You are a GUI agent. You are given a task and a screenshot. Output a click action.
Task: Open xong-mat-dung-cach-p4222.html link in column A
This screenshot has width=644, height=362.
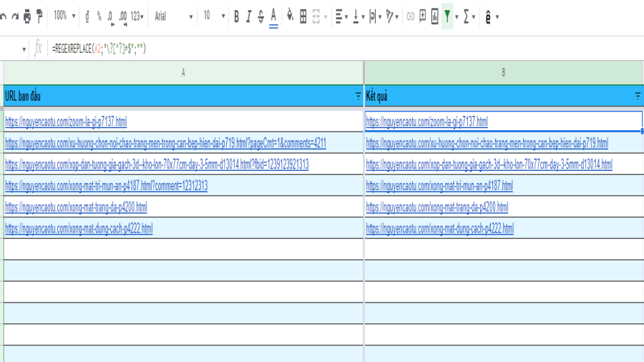pos(79,228)
